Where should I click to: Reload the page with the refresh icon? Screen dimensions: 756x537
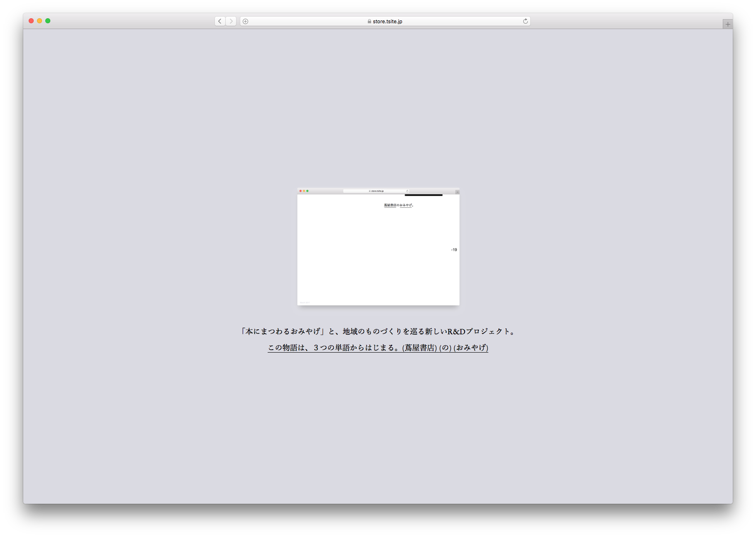(525, 21)
